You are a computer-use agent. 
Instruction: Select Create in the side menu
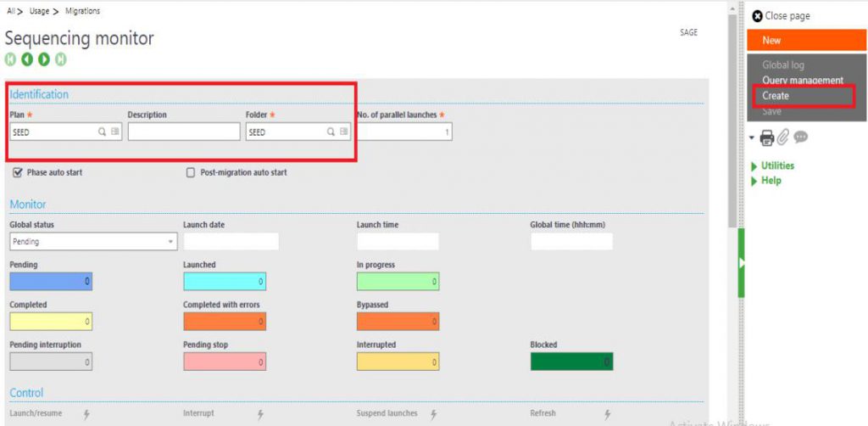(776, 96)
